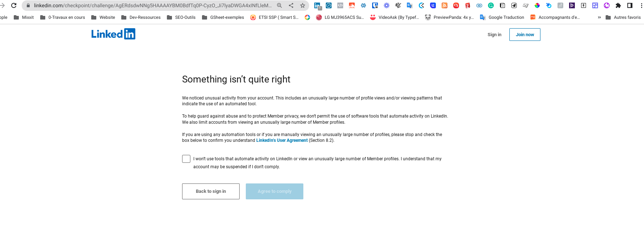Open the Google Translate extension icon

click(410, 5)
